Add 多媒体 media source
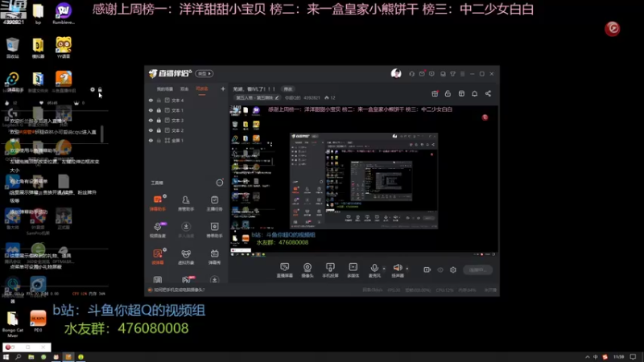644x362 pixels. coord(353,270)
